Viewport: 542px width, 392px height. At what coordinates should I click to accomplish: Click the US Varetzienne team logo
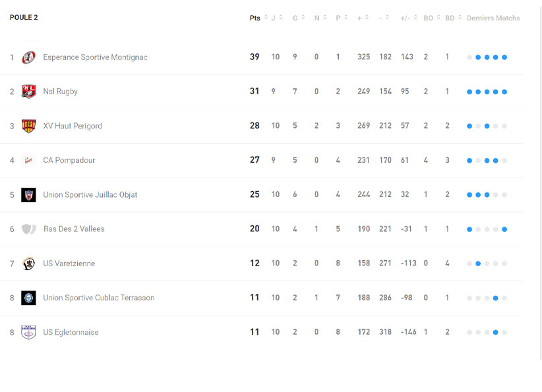[28, 264]
